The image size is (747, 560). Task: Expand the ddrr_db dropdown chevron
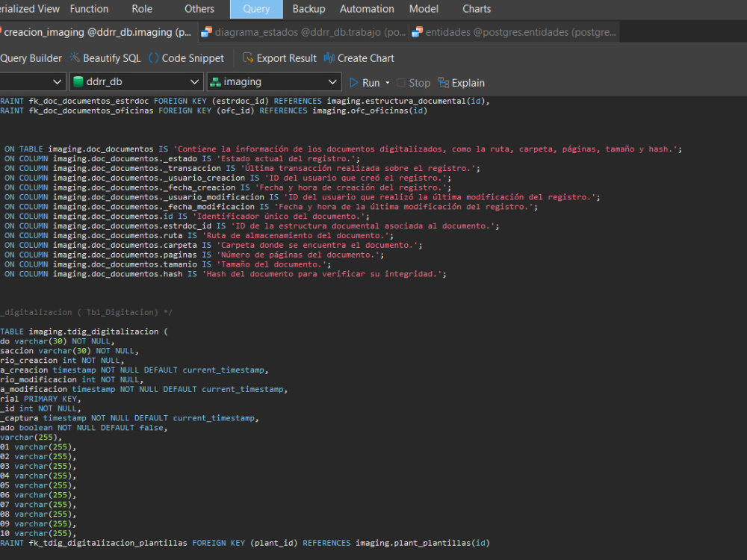pos(194,82)
